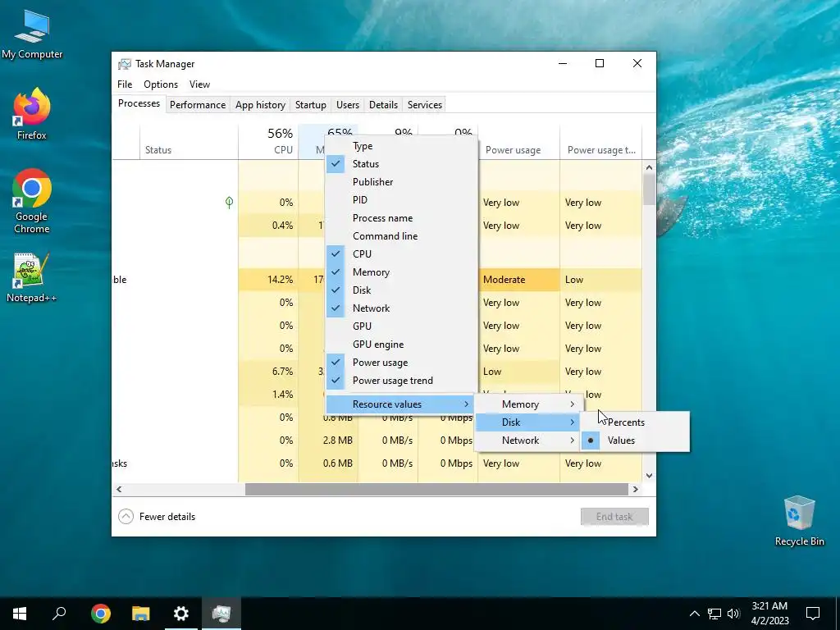
Task: Enable the Publisher column
Action: click(400, 182)
